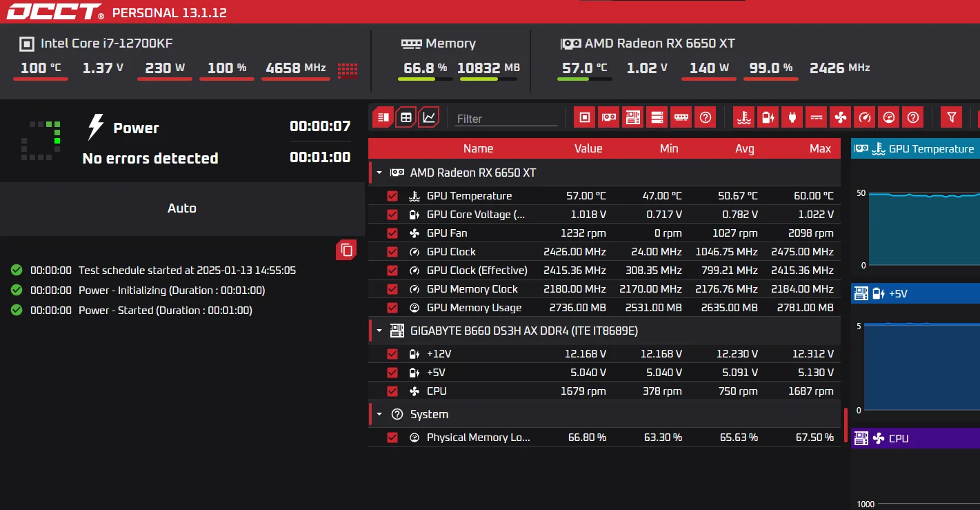This screenshot has width=980, height=510.
Task: Toggle the clock speedometer sensor type filter
Action: point(864,117)
